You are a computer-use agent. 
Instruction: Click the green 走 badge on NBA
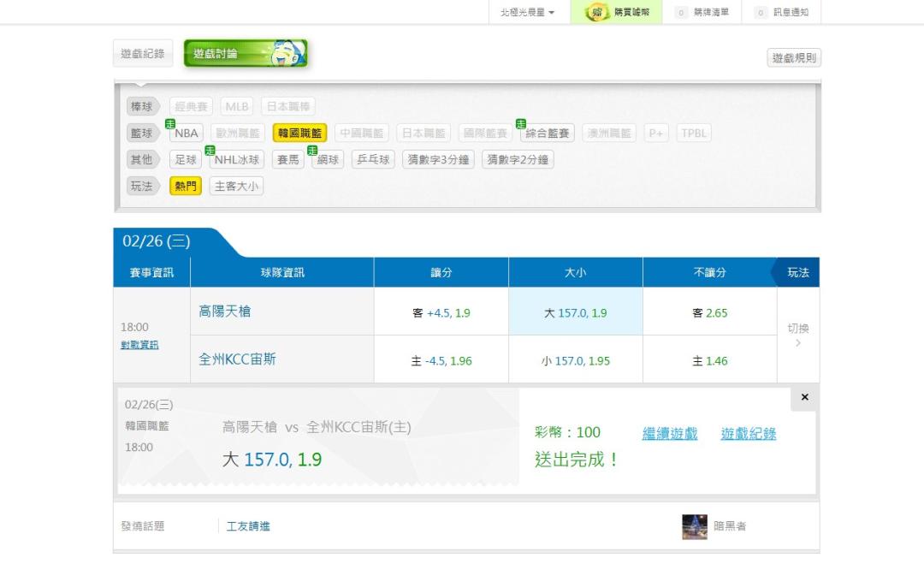click(x=170, y=124)
